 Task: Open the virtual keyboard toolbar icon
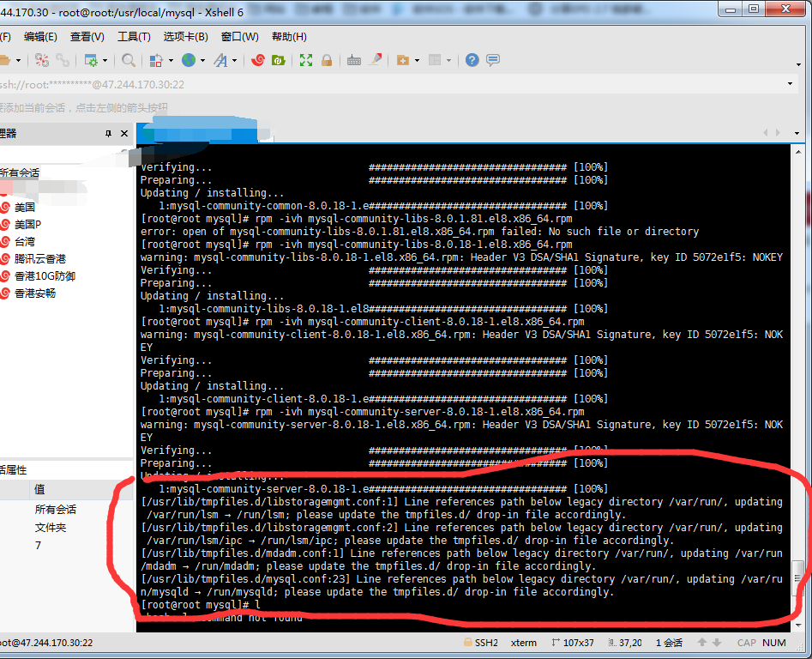(x=353, y=60)
